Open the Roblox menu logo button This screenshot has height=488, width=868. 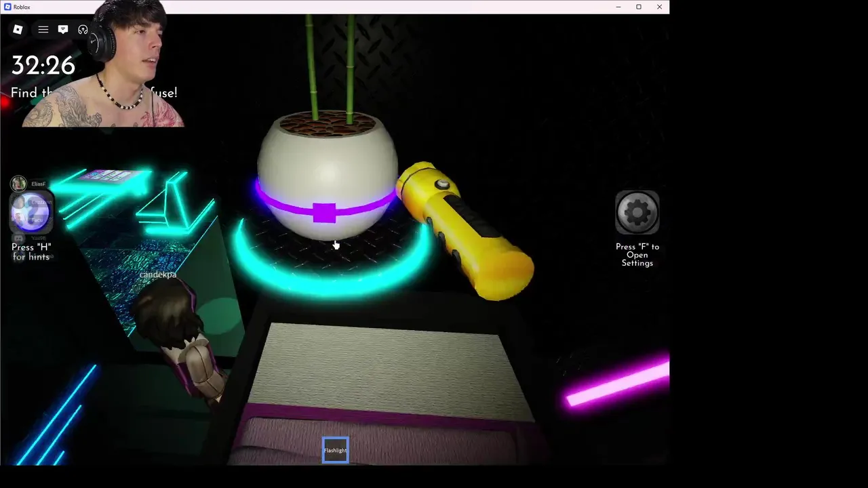[x=18, y=30]
